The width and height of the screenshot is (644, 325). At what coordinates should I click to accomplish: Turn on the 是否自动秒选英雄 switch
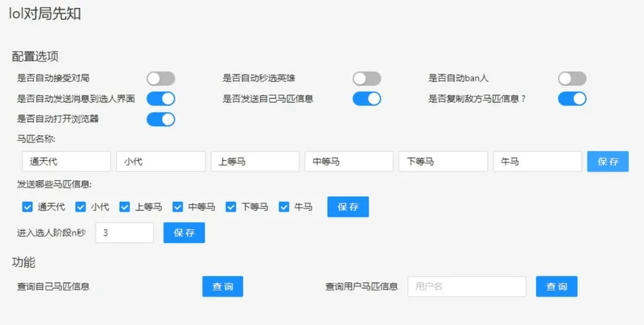tap(367, 78)
